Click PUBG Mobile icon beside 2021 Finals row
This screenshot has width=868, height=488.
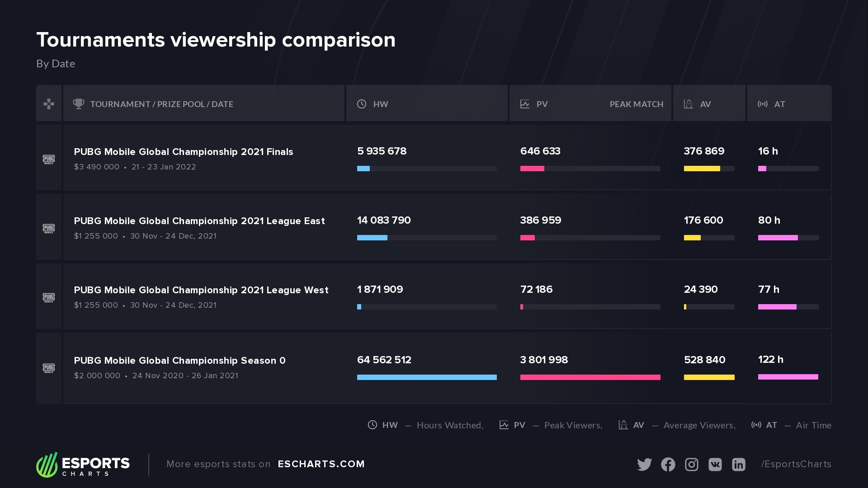click(x=49, y=159)
